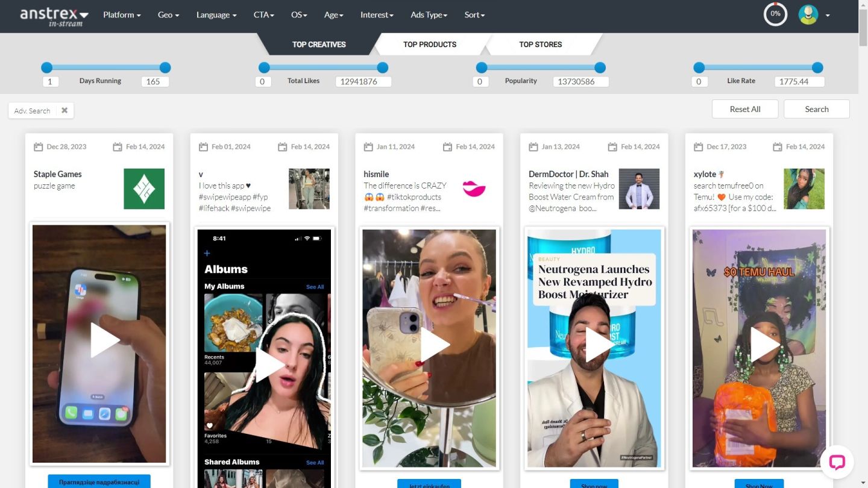Click the Days Running maximum slider handle
The height and width of the screenshot is (488, 868).
tap(165, 67)
